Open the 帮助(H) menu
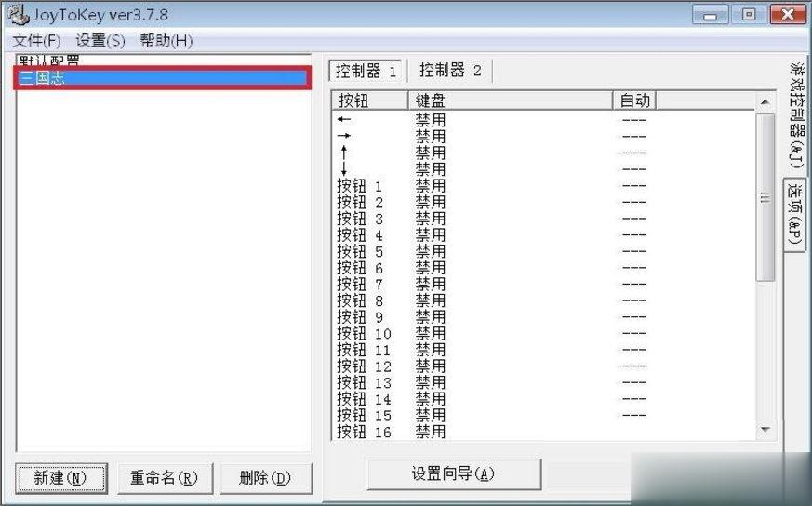Viewport: 812px width, 506px height. [166, 40]
